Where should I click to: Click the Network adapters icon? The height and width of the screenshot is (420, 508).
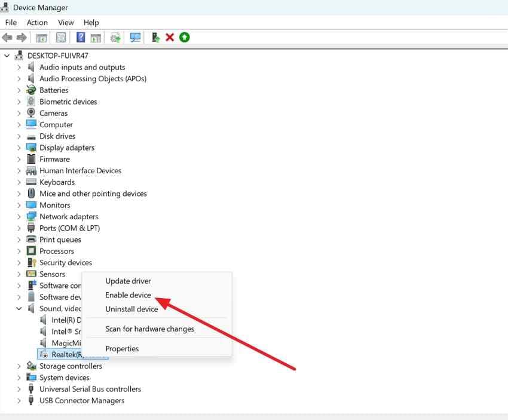click(x=31, y=217)
